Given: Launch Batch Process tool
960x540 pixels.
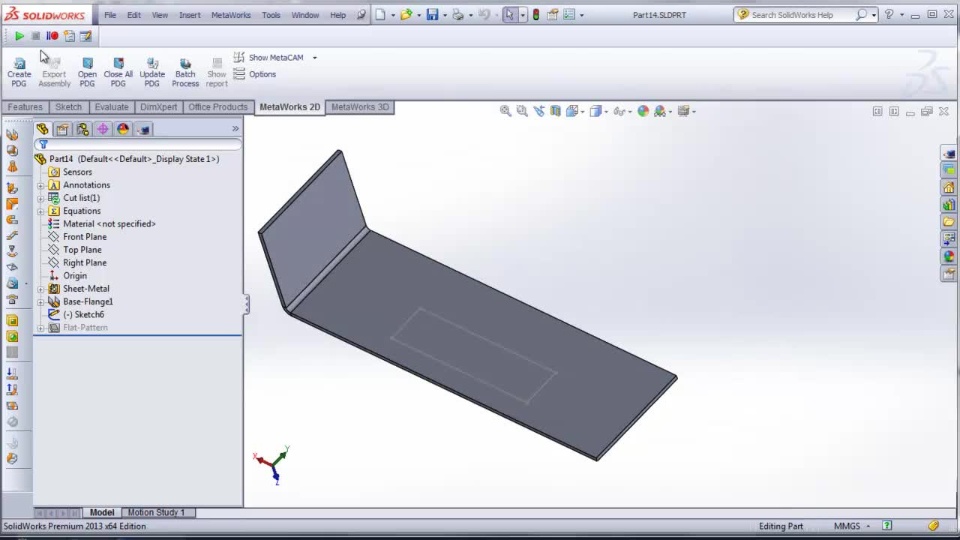Looking at the screenshot, I should tap(185, 72).
